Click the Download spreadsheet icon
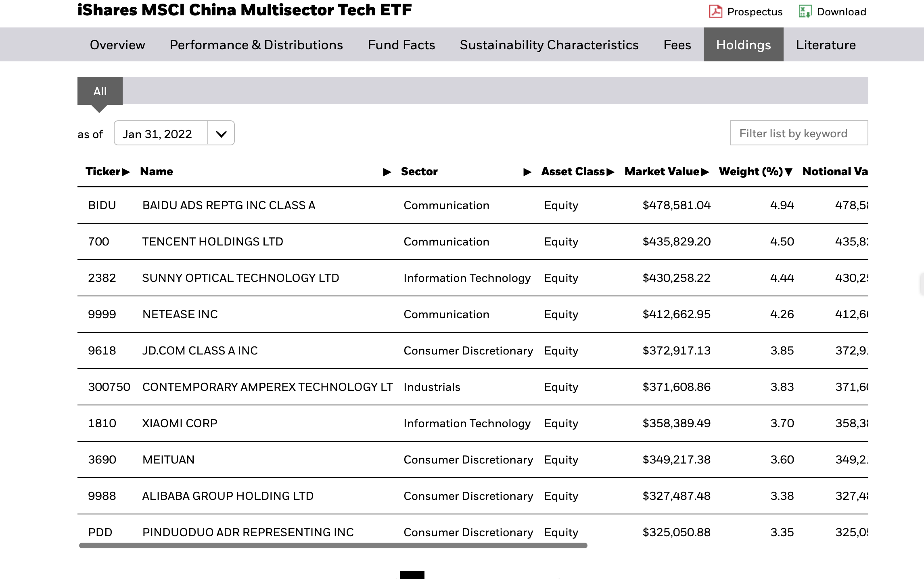924x579 pixels. point(805,11)
